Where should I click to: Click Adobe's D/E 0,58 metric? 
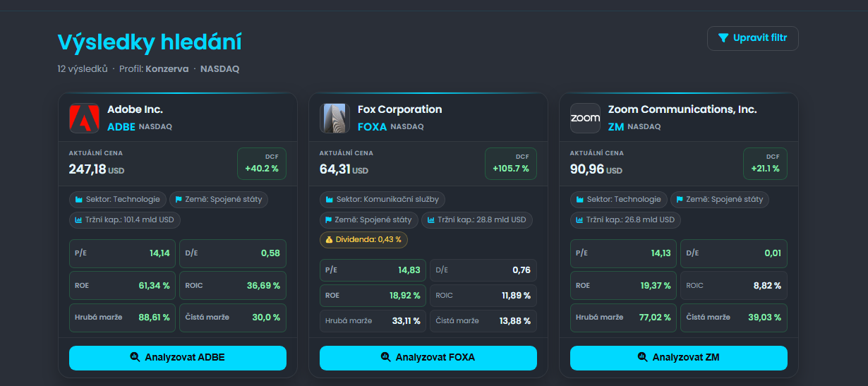[233, 253]
